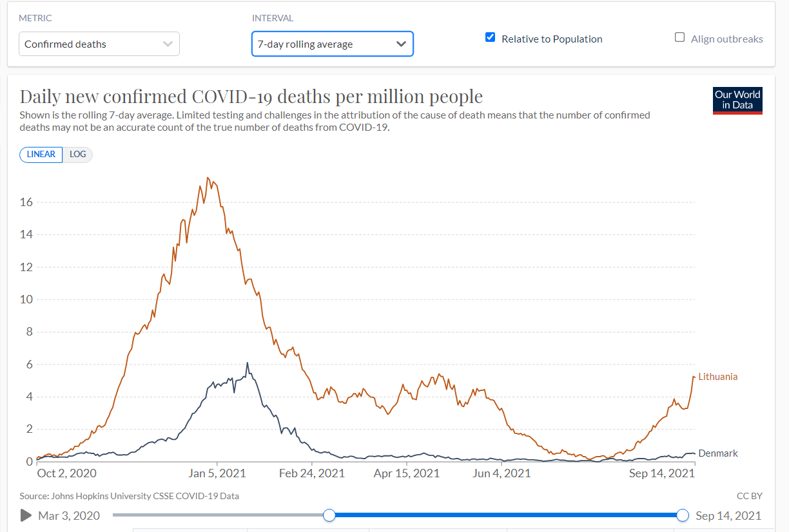Click the Lithuania curve peak
The height and width of the screenshot is (532, 789).
point(208,178)
